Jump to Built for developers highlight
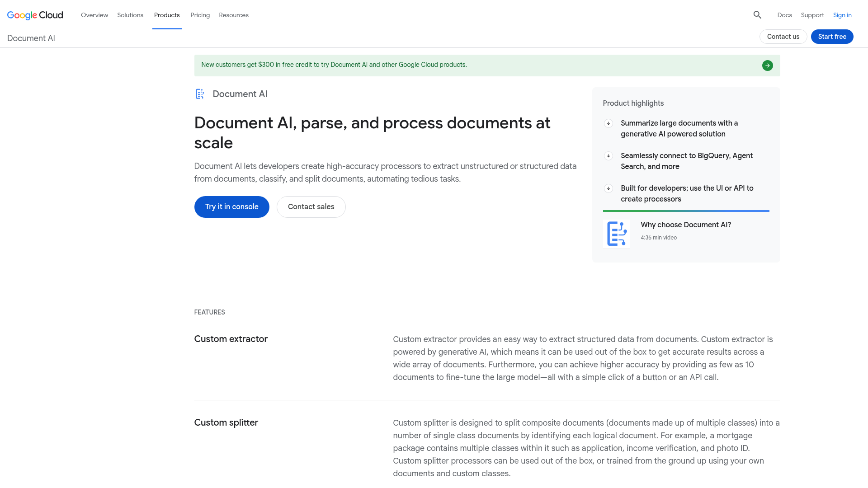Screen dimensions: 868x488 click(x=687, y=194)
